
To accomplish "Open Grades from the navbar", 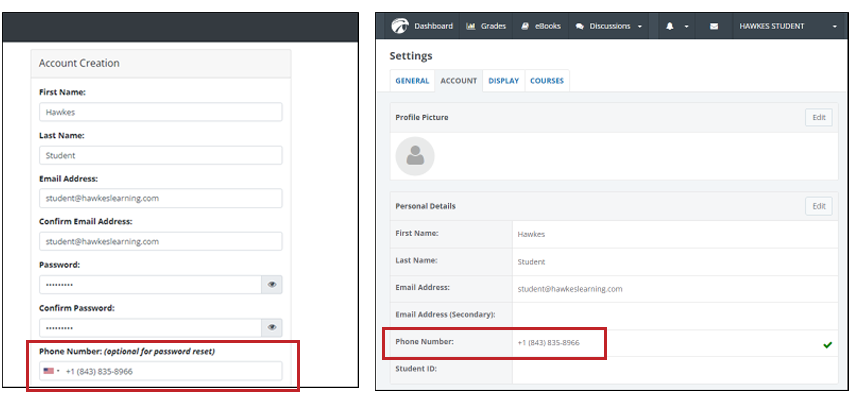I will [486, 26].
